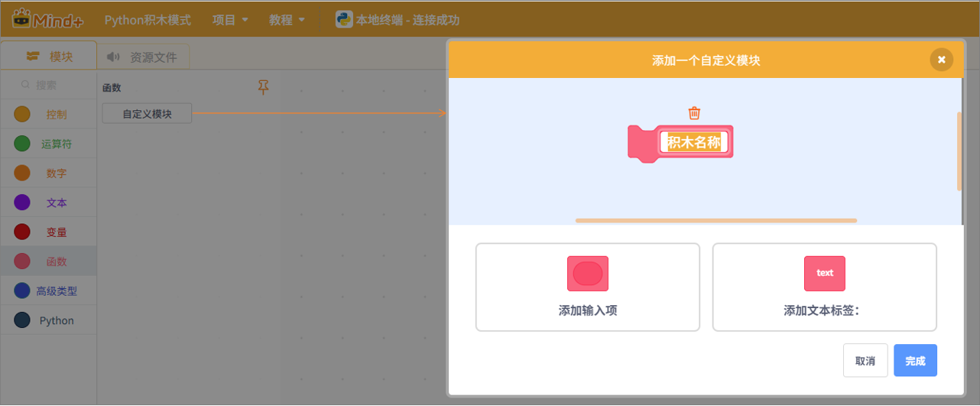The image size is (980, 406).
Task: Add a text label via the text icon
Action: (x=824, y=274)
